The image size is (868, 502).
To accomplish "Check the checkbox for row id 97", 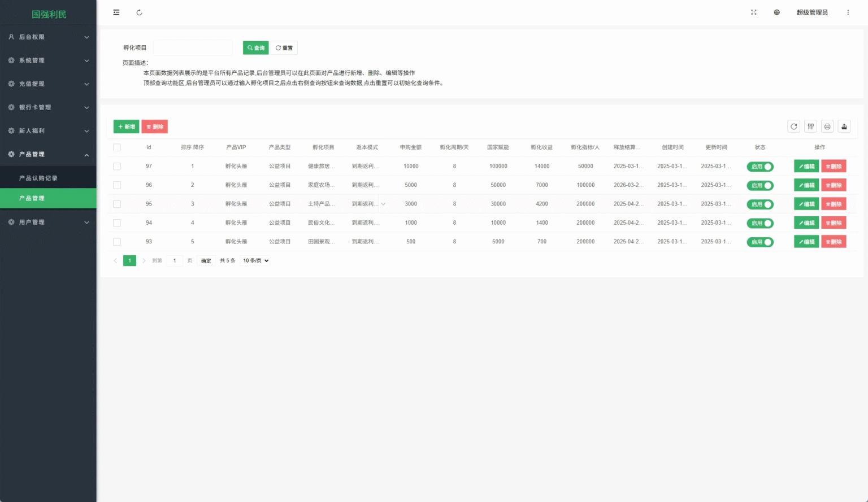I will pyautogui.click(x=117, y=167).
